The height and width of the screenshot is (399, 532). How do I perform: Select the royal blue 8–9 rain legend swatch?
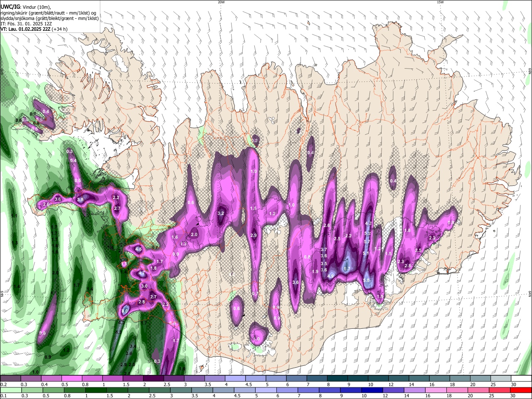(x=330, y=390)
